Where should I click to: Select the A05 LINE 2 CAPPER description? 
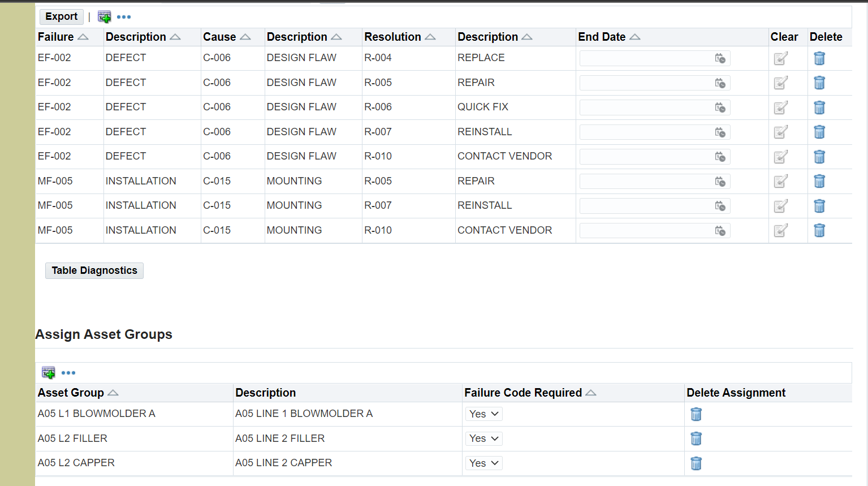[x=284, y=463]
